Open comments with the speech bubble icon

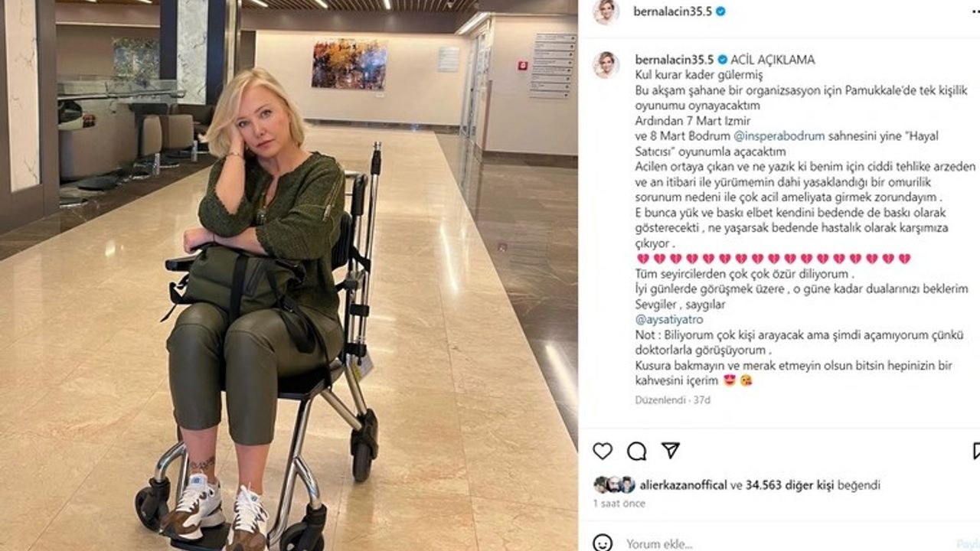pyautogui.click(x=636, y=451)
